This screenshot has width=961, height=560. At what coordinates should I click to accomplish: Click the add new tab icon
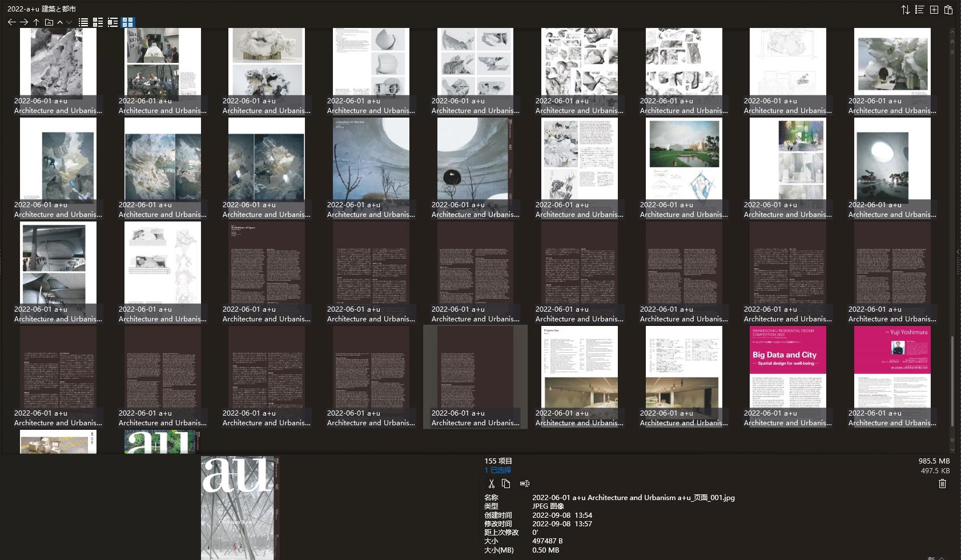point(934,10)
